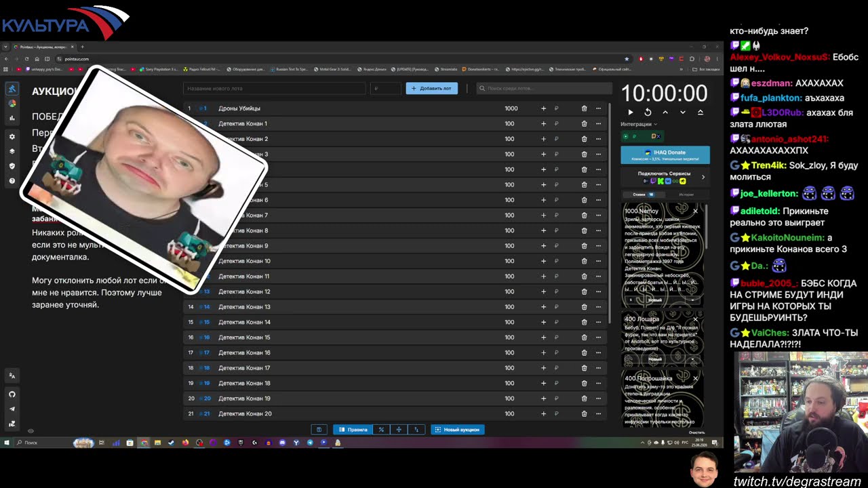Image resolution: width=868 pixels, height=488 pixels.
Task: Start a Новый аукцион
Action: pyautogui.click(x=458, y=430)
